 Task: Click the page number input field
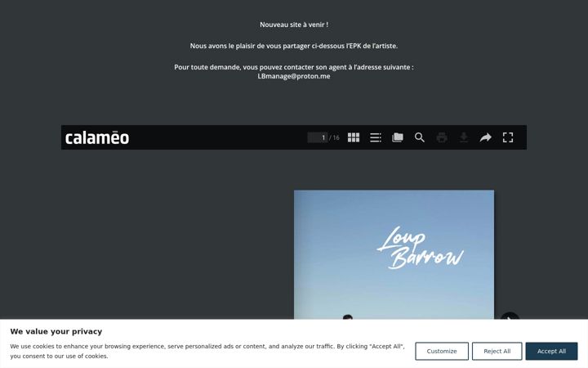[x=317, y=137]
